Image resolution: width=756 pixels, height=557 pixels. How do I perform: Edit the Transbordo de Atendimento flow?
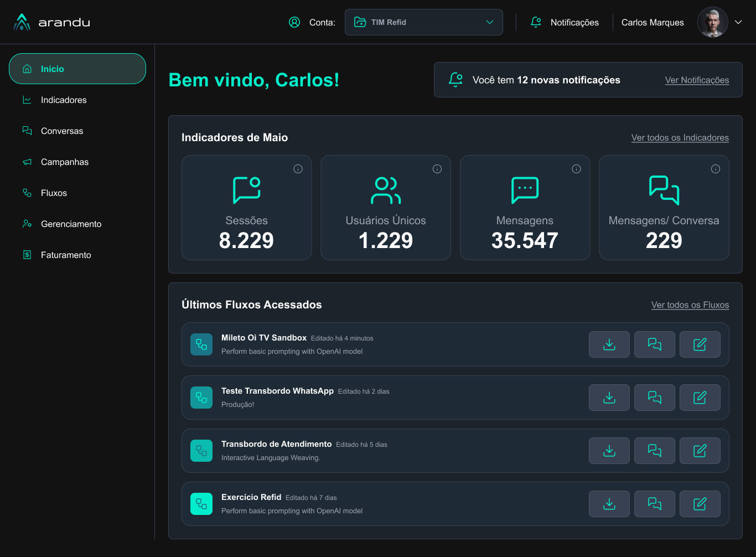[700, 450]
